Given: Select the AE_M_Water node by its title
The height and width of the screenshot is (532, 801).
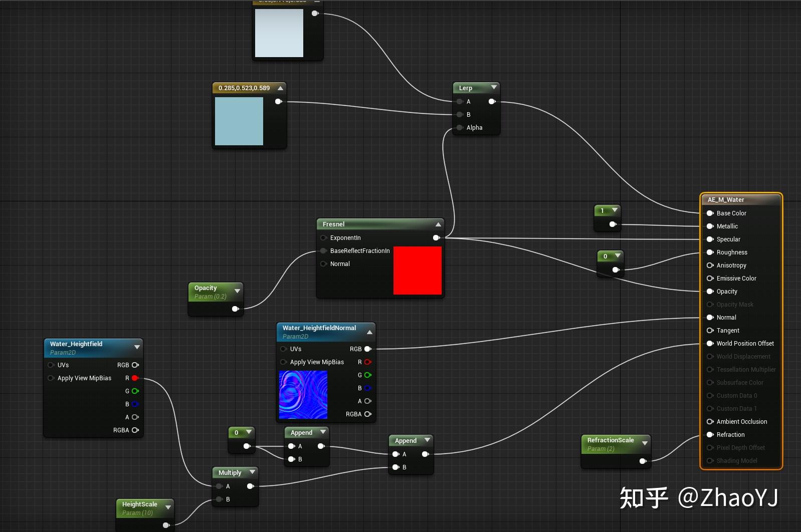Looking at the screenshot, I should click(x=726, y=200).
